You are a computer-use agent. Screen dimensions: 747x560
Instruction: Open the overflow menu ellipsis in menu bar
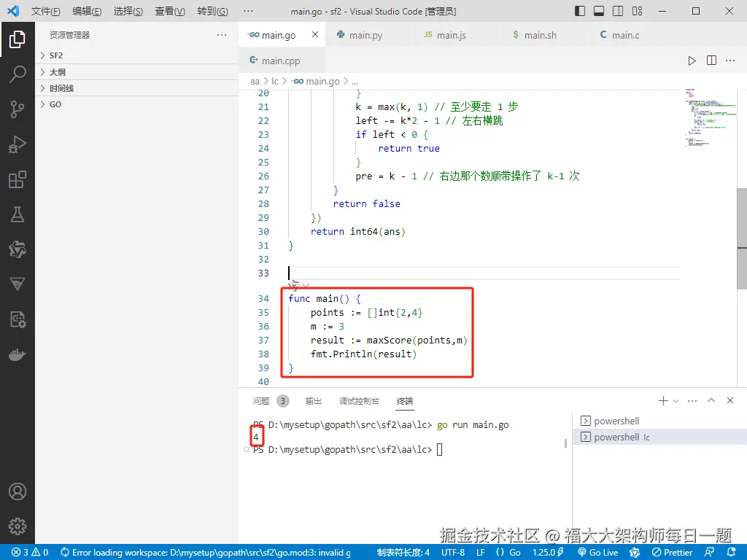click(x=248, y=11)
